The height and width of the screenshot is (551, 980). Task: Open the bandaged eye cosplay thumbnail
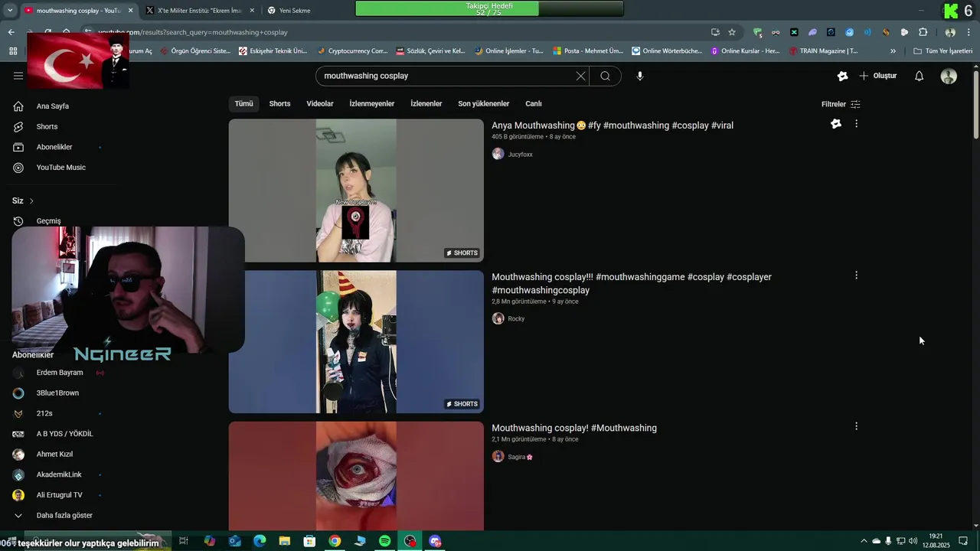[356, 475]
